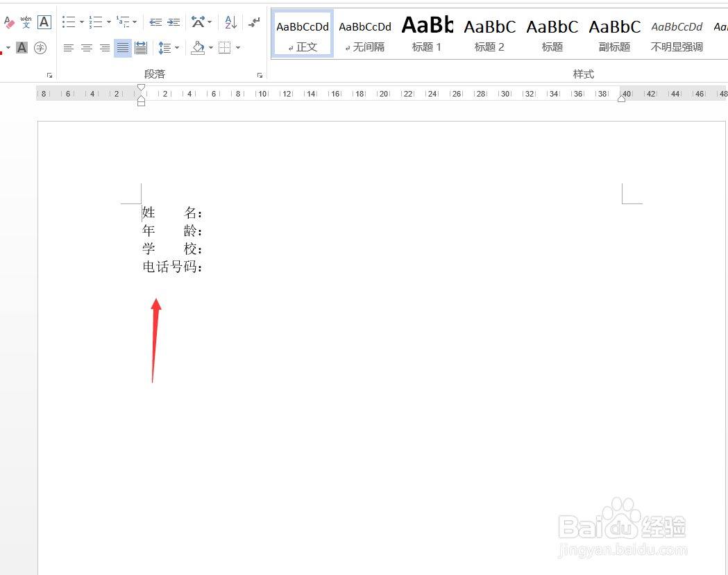Apply multilevel list formatting

[123, 22]
